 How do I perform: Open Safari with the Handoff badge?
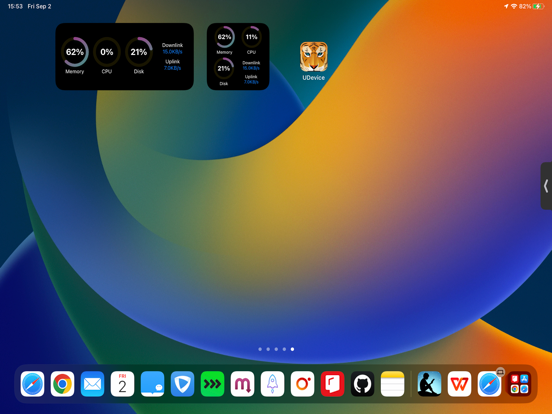489,384
